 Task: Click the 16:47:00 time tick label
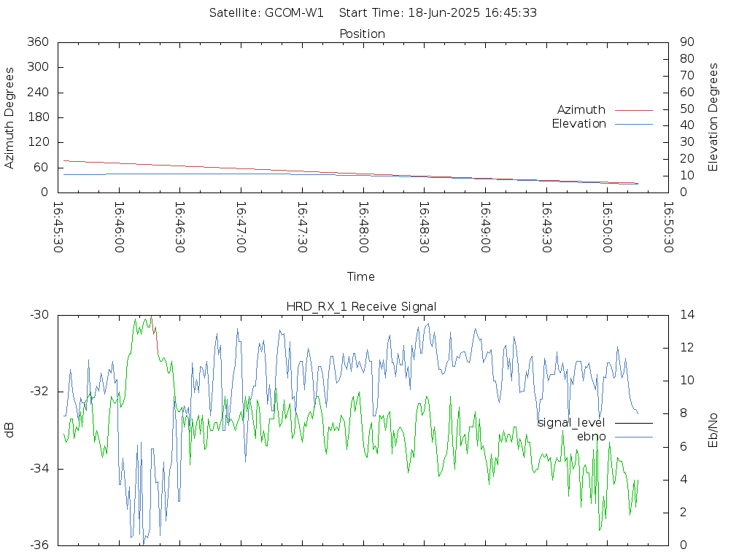click(241, 227)
